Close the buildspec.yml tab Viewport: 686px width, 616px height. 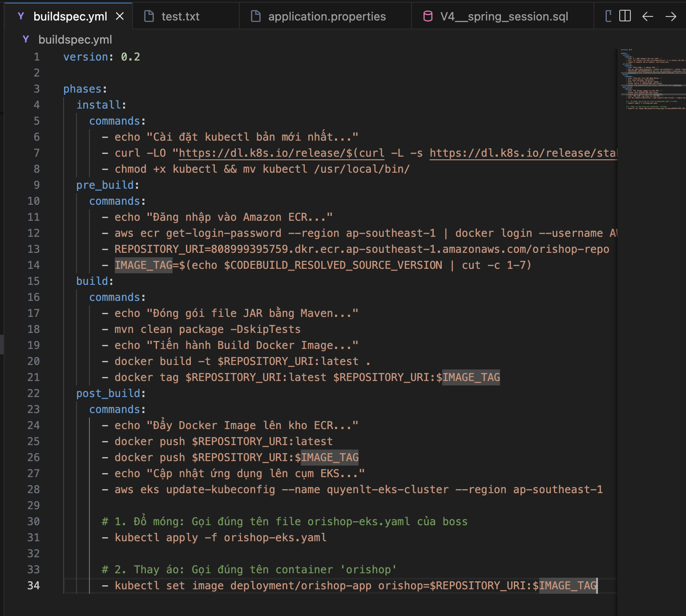[x=120, y=16]
